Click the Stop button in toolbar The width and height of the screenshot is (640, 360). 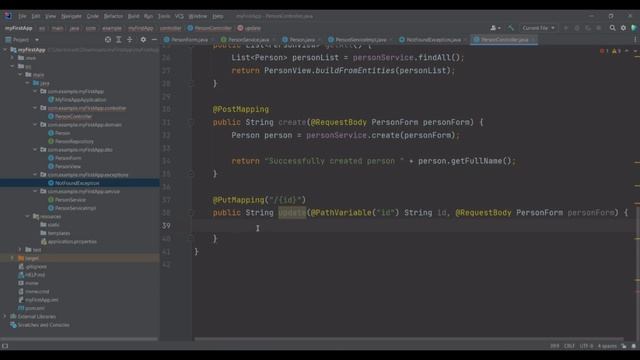pos(598,28)
